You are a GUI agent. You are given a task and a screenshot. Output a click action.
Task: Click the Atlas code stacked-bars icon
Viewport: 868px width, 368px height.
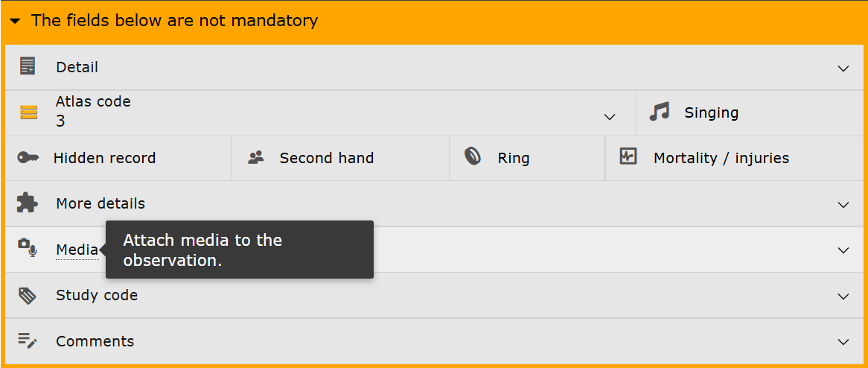28,112
